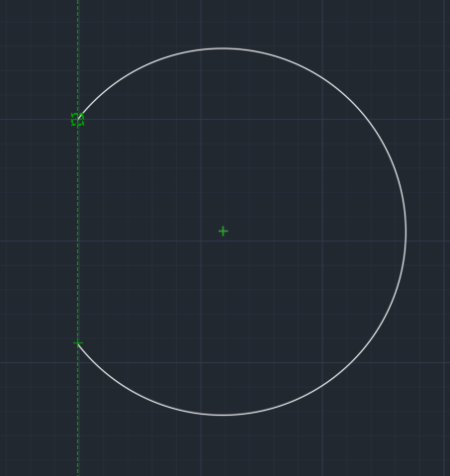This screenshot has height=476, width=450.
Task: Click the major grid intersection nearest the center marker
Action: click(x=201, y=241)
